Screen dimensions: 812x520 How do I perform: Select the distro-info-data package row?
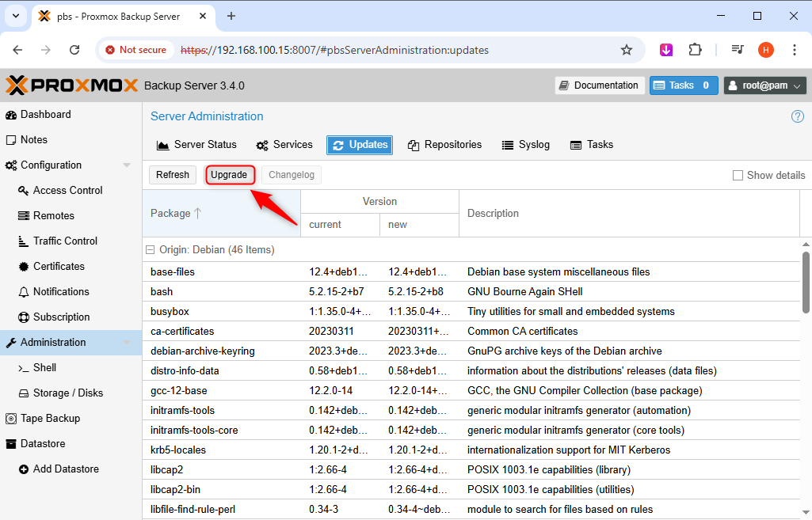471,371
